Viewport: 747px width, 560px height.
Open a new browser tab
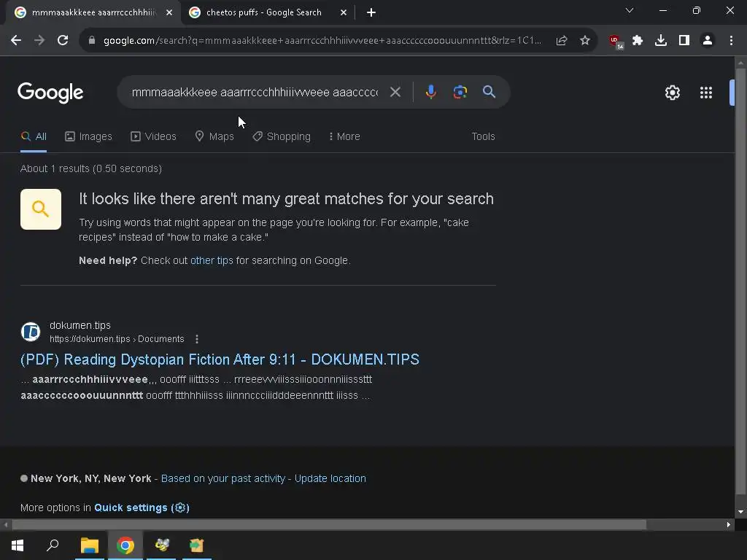pos(371,12)
